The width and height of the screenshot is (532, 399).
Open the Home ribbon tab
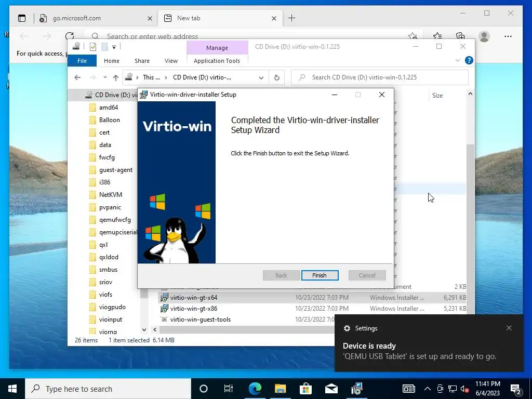coord(112,61)
